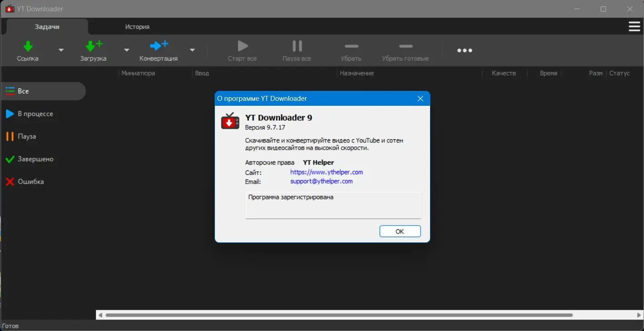The image size is (644, 331).
Task: Select the Все filter in sidebar
Action: (43, 91)
